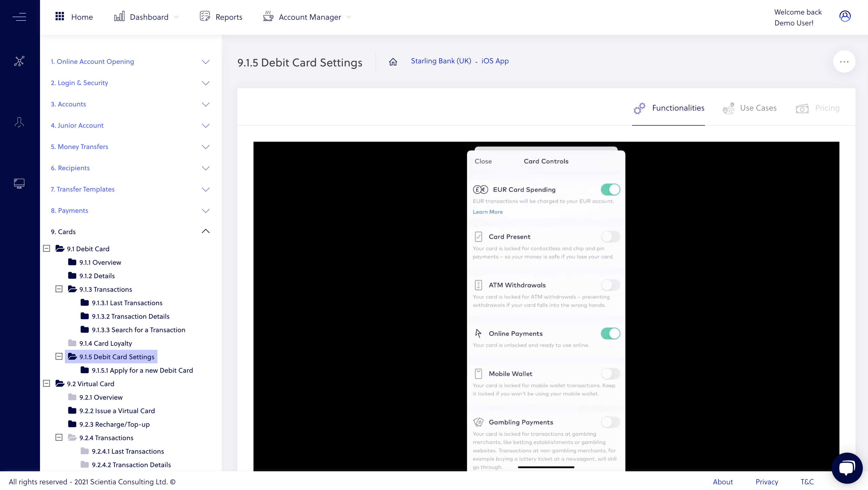Screen dimensions: 868x490
Task: Expand the 9.1.3 Transactions folder
Action: point(59,289)
